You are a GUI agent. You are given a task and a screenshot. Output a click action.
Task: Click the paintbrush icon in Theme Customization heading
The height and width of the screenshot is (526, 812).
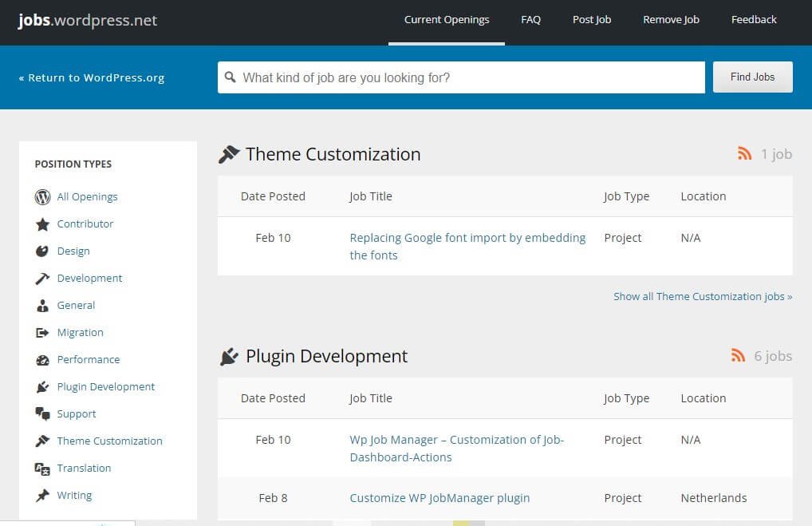[x=229, y=154]
